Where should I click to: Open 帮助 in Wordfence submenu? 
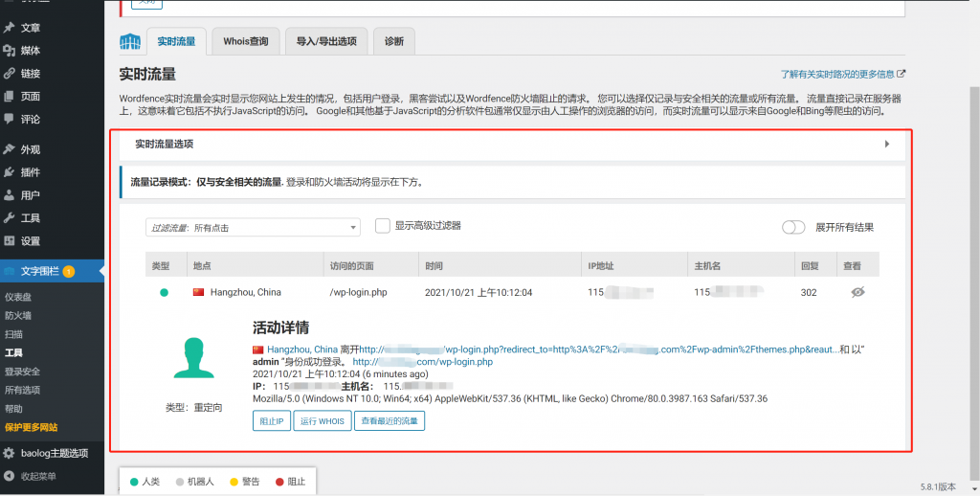point(13,409)
